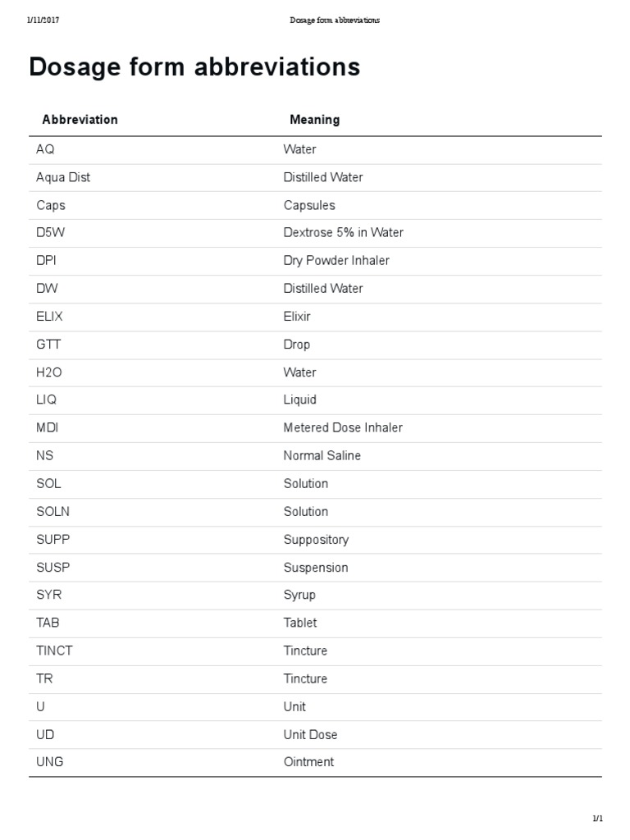
Task: Click the Meaning column header
Action: [314, 120]
